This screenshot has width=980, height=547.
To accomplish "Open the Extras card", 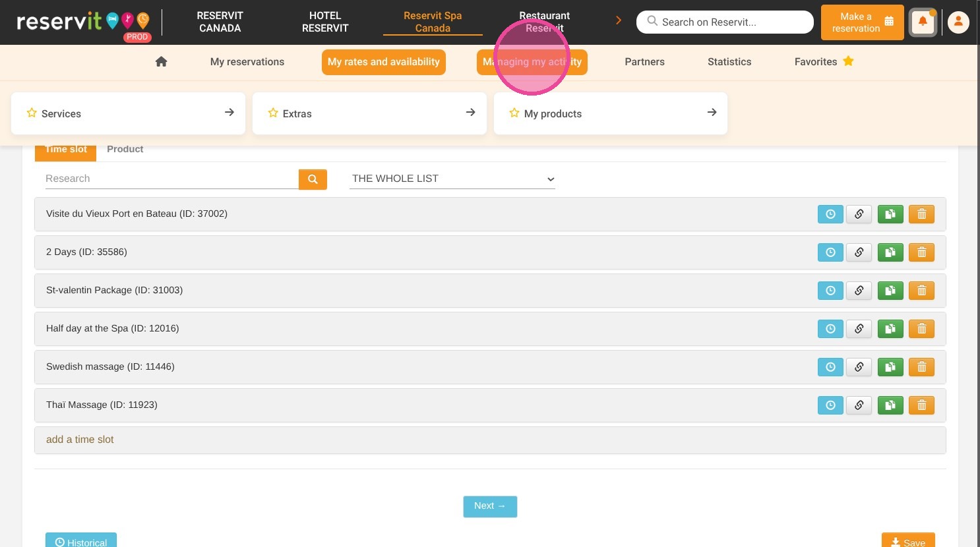I will [x=369, y=113].
